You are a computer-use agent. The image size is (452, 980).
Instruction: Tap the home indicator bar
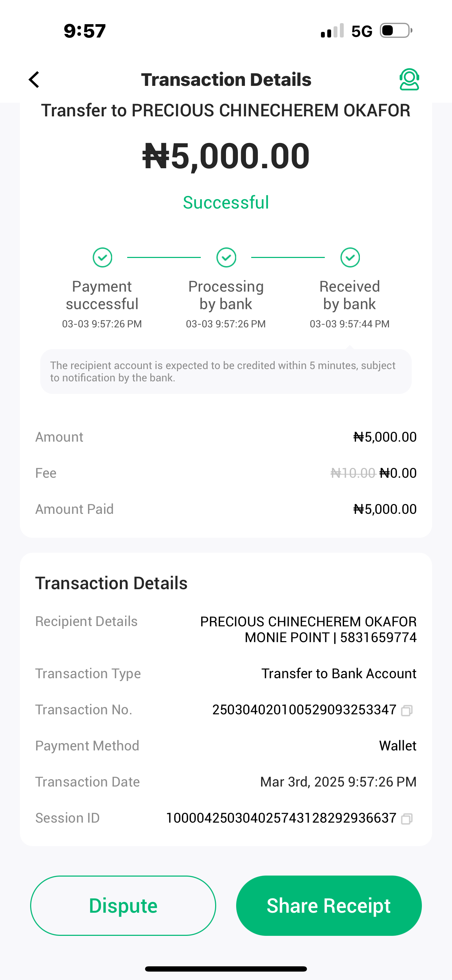click(226, 968)
